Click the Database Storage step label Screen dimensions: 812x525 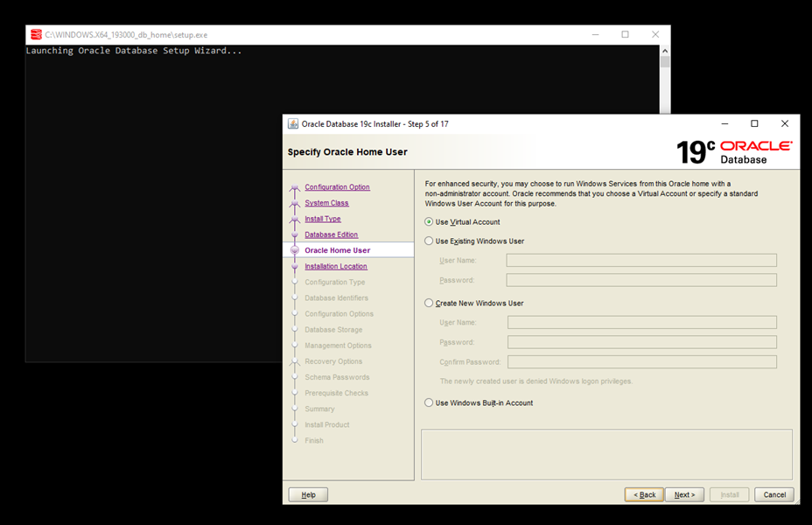[333, 329]
